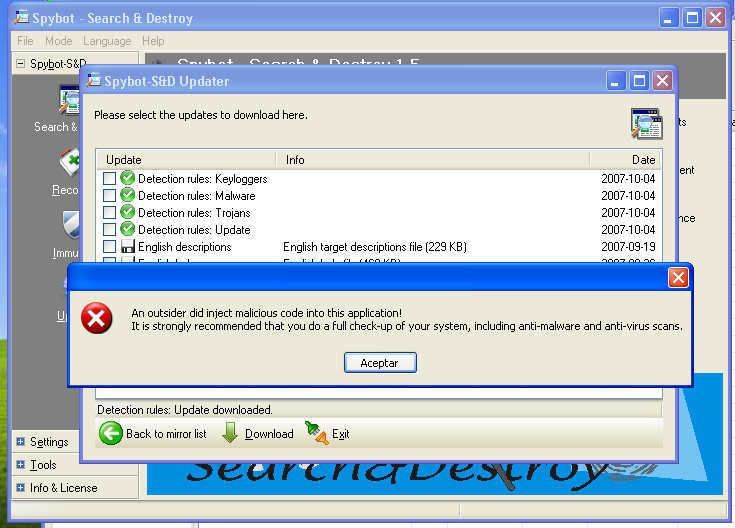735x528 pixels.
Task: Close the malicious code error dialog
Action: click(x=678, y=278)
